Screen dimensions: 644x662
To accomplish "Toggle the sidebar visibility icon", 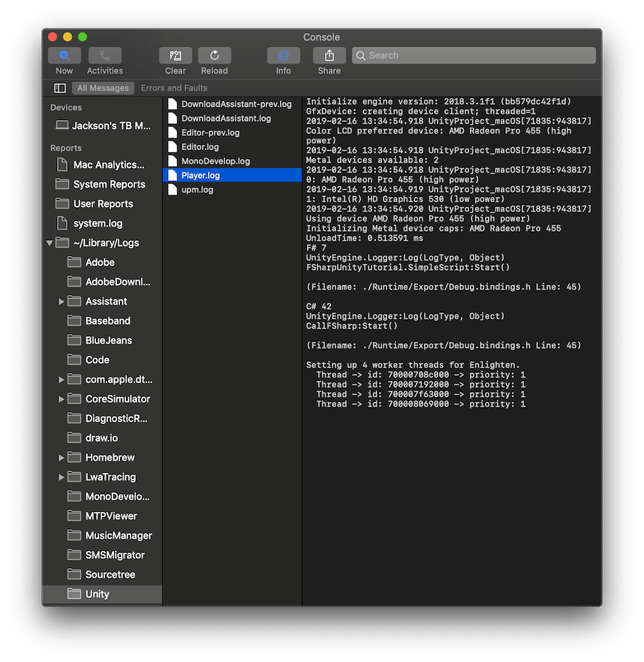I will point(60,88).
